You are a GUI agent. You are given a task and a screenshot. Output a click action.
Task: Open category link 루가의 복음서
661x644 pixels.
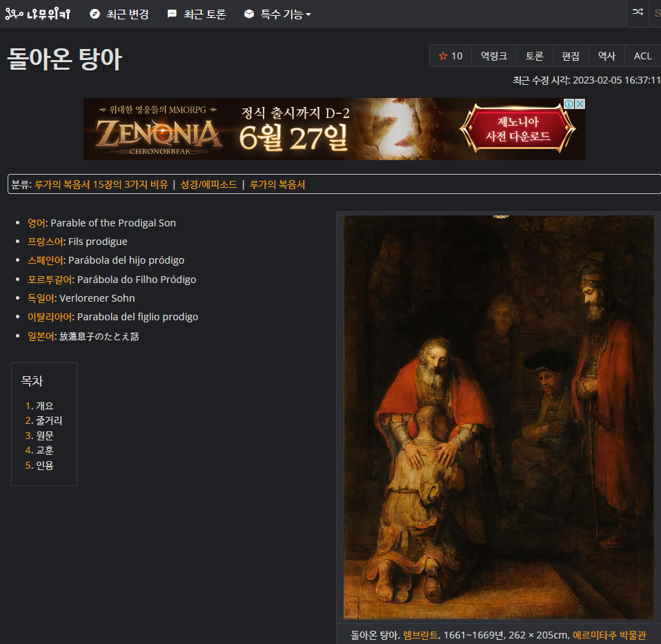point(277,184)
